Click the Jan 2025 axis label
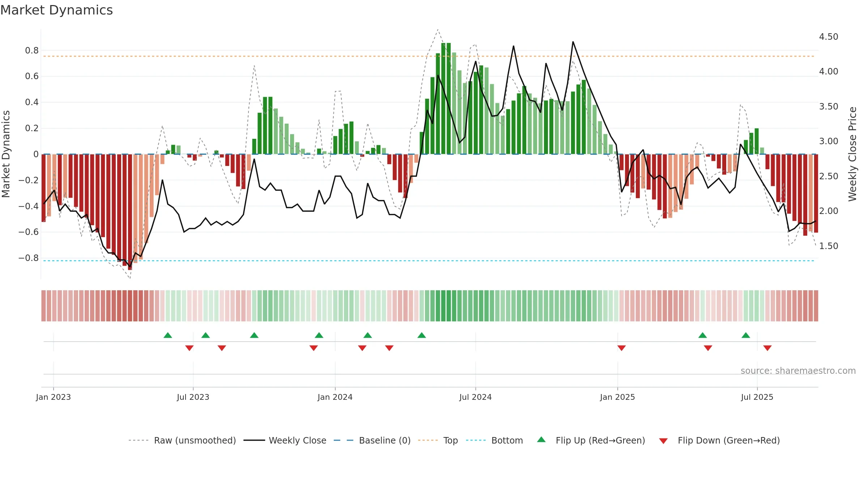 617,397
